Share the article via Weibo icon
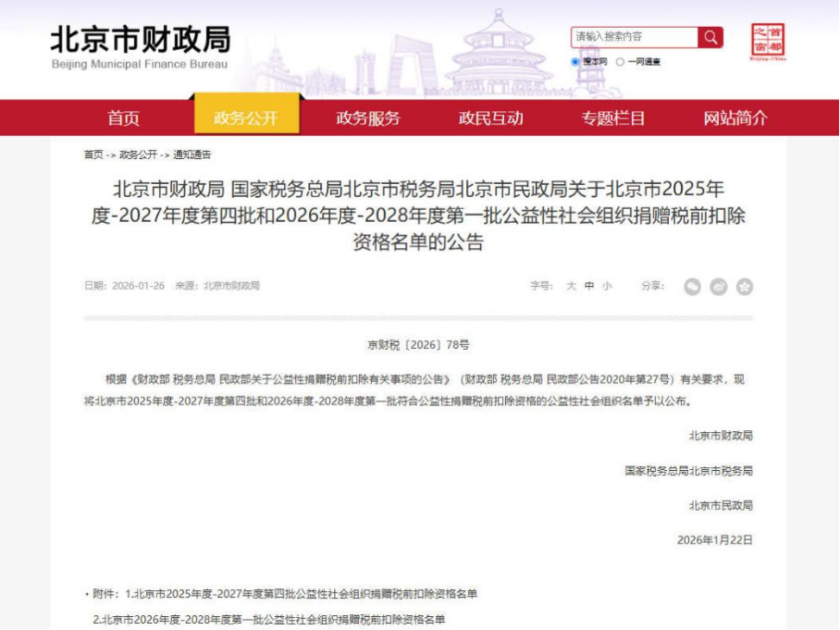Image resolution: width=840 pixels, height=630 pixels. click(718, 287)
